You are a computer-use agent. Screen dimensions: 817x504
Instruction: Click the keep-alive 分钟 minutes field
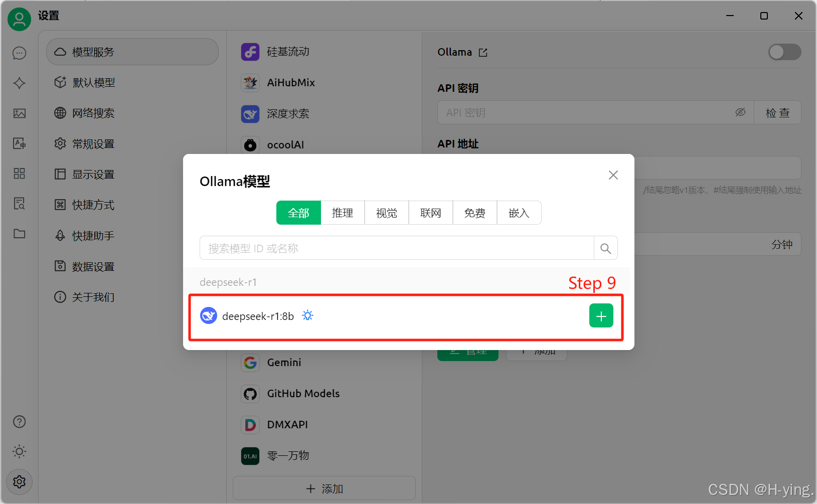pyautogui.click(x=718, y=244)
